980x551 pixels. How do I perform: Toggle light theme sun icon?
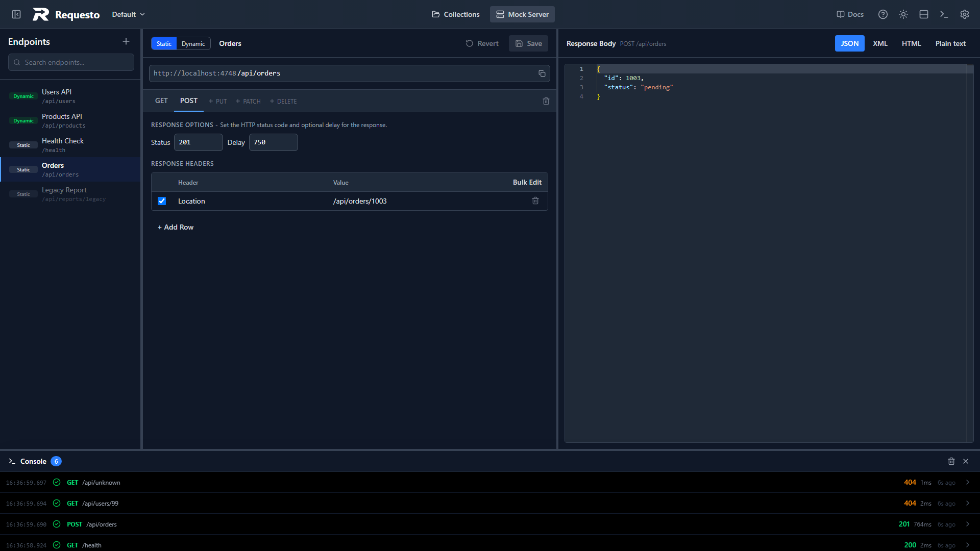click(x=903, y=14)
